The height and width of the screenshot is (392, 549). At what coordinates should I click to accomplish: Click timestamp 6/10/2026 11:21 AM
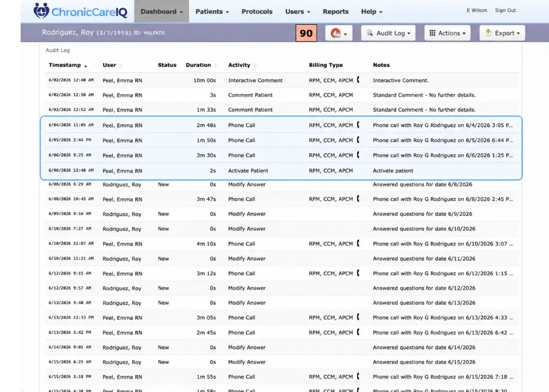click(x=71, y=258)
